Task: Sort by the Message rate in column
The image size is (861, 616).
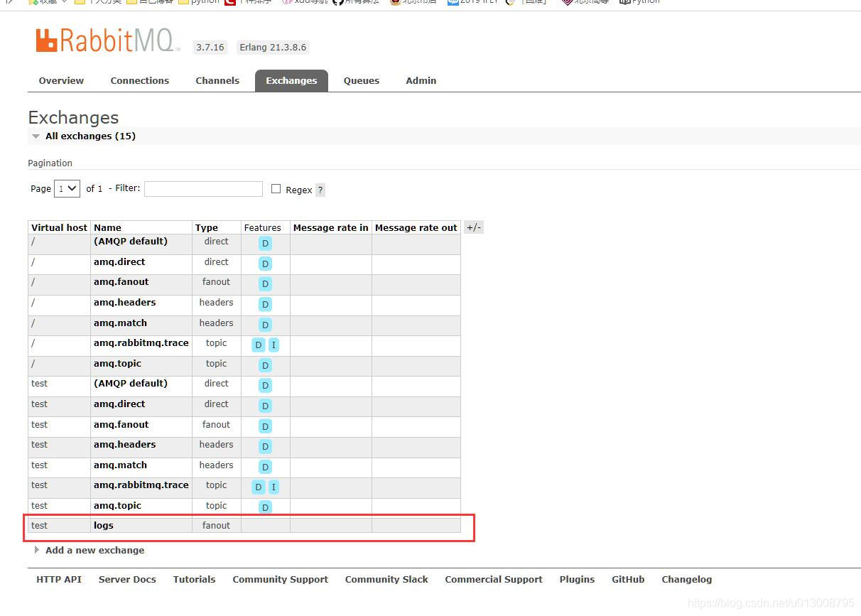Action: tap(331, 227)
